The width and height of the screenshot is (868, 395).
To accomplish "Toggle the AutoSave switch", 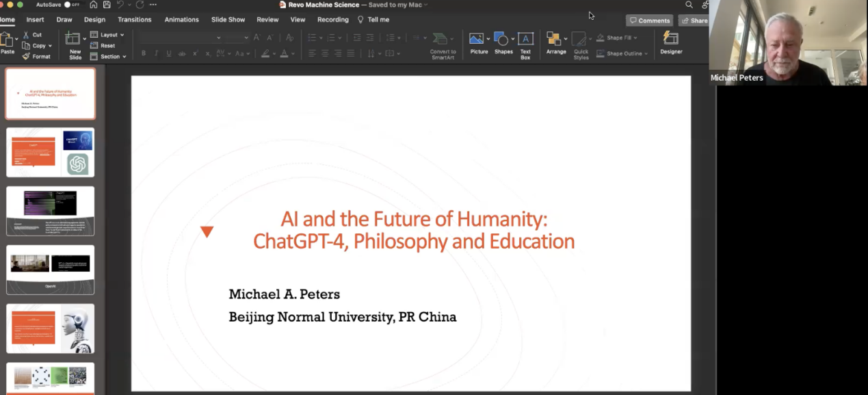I will point(70,5).
